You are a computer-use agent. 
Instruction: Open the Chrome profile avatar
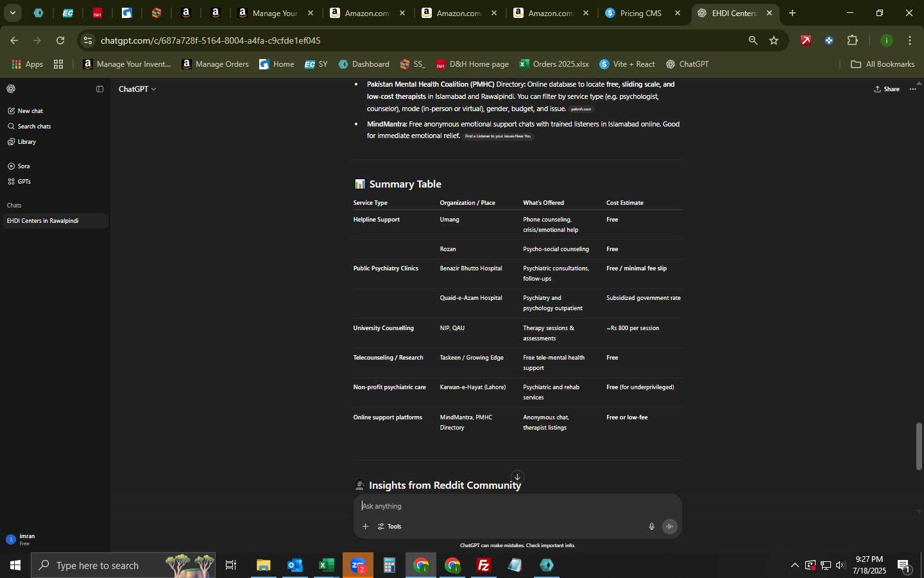[x=887, y=40]
